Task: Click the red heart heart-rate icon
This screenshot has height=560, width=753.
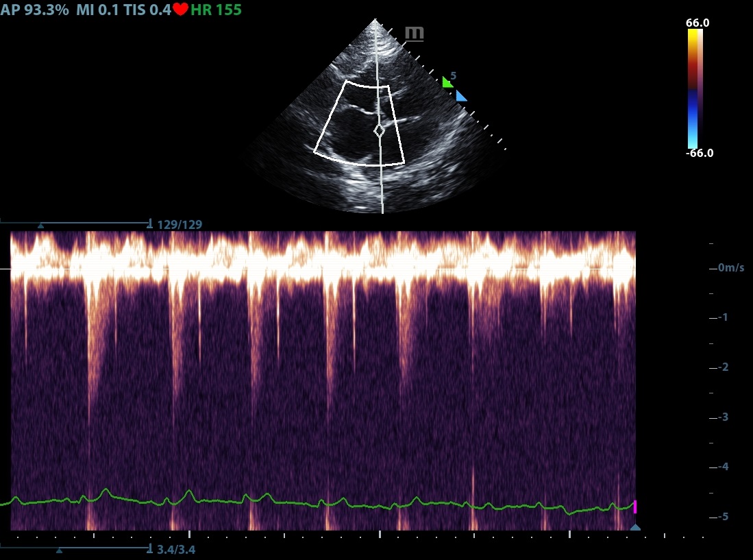Action: coord(181,9)
